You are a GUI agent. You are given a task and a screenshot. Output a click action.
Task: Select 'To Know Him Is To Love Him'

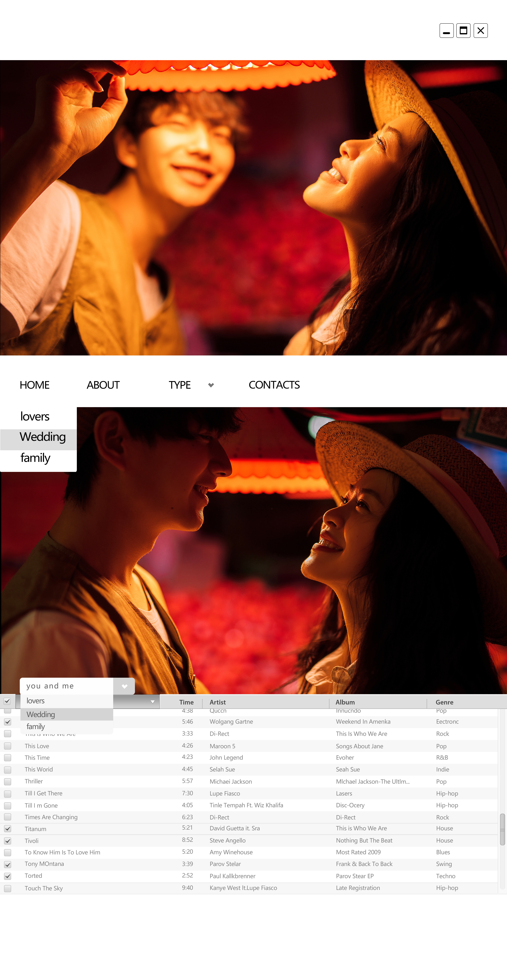[62, 852]
